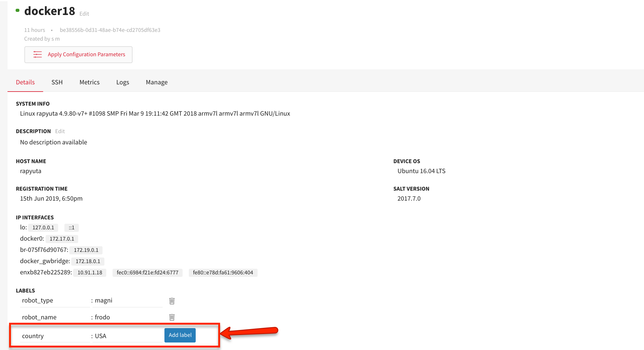Click the 11 hours uptime text
Image resolution: width=644 pixels, height=350 pixels.
(x=35, y=30)
